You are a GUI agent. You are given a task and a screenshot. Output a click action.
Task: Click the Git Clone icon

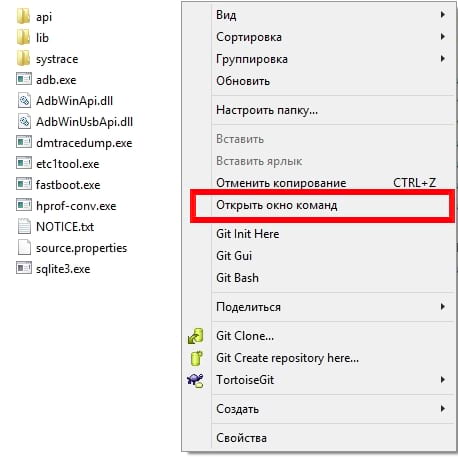click(x=195, y=336)
